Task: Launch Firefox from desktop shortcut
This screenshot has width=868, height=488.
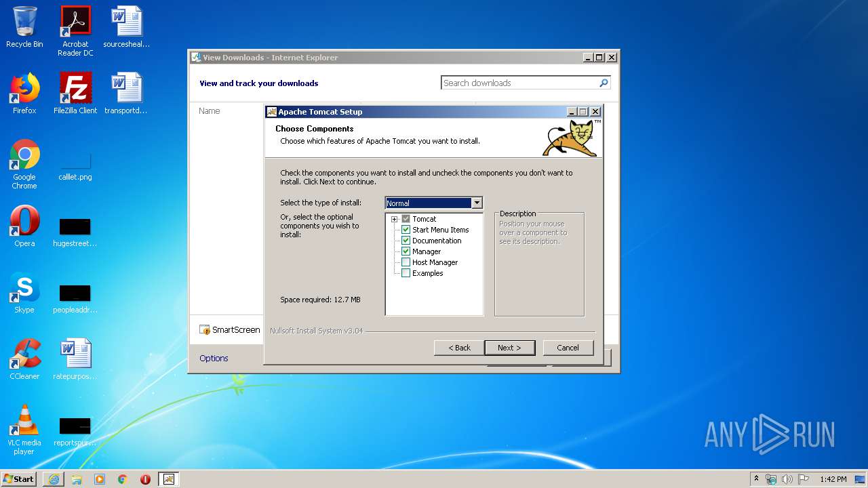Action: [x=24, y=94]
